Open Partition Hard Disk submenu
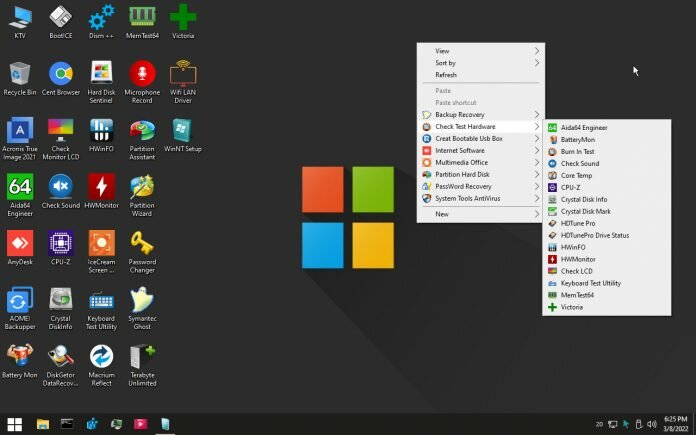 click(481, 174)
